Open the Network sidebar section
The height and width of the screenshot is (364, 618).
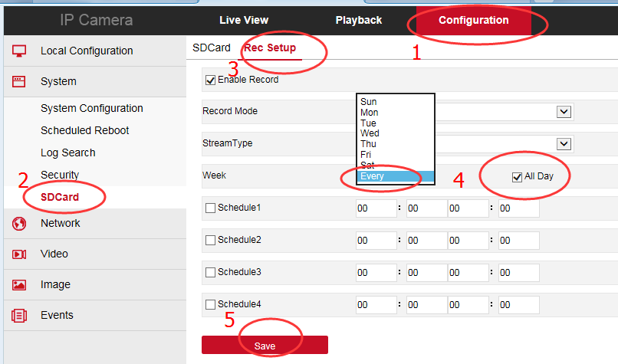coord(95,223)
